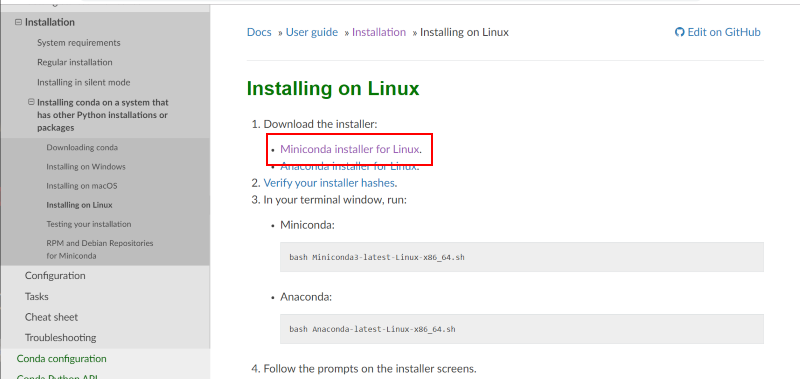Open the Cheat sheet sidebar item
The width and height of the screenshot is (800, 379).
[52, 317]
